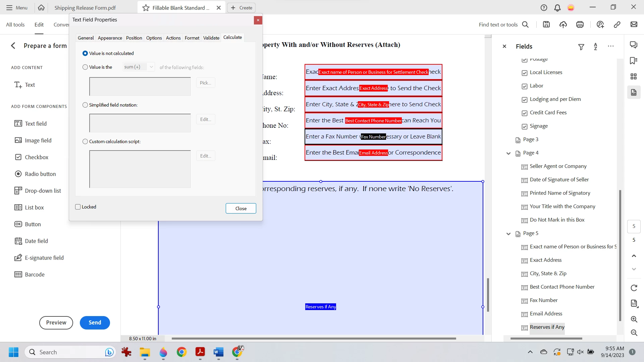Click the sort fields A-Z icon
This screenshot has height=362, width=644.
coord(596,47)
